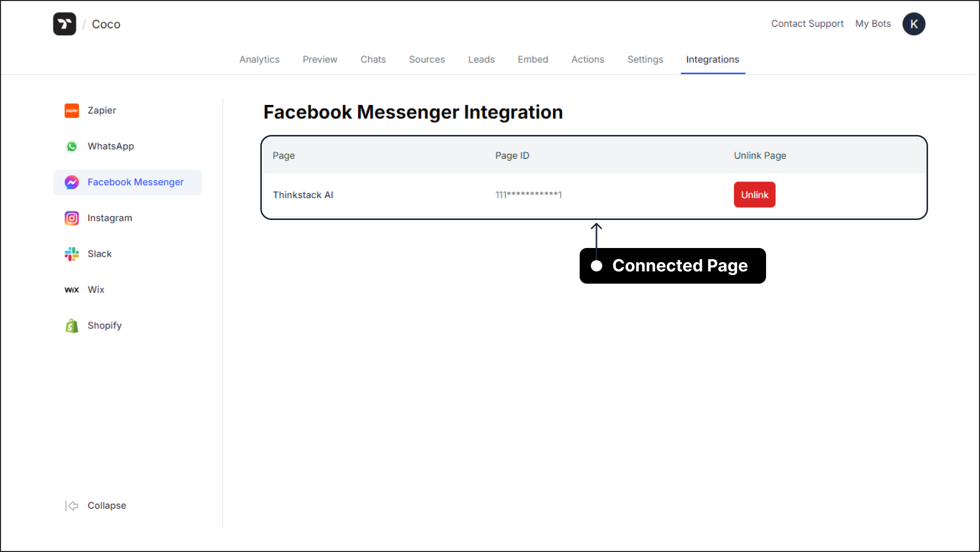Click the Sources navigation item
Viewport: 980px width, 552px height.
[426, 59]
